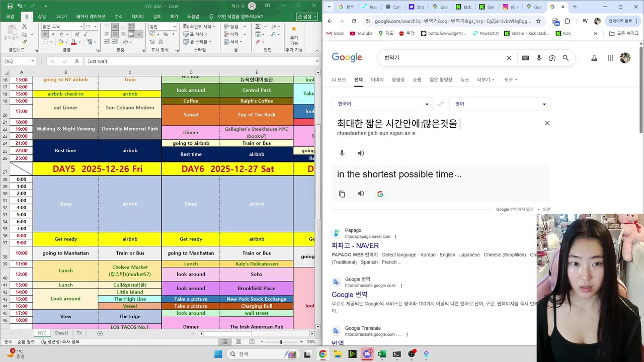
Task: Click AutoSum sigma icon in Excel
Action: pyautogui.click(x=258, y=26)
